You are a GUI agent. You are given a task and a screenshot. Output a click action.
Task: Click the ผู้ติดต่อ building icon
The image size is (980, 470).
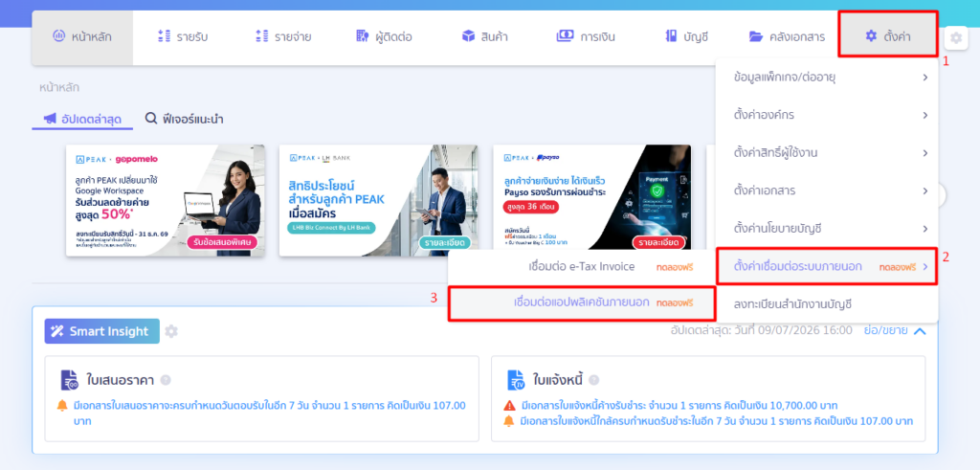363,37
